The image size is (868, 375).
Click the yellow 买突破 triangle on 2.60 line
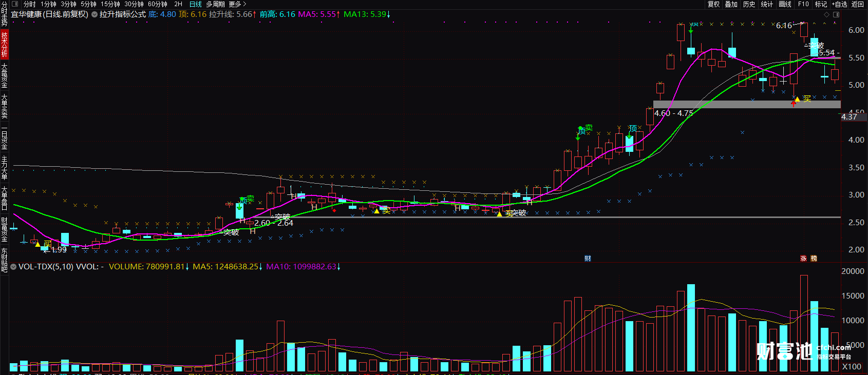tap(499, 214)
